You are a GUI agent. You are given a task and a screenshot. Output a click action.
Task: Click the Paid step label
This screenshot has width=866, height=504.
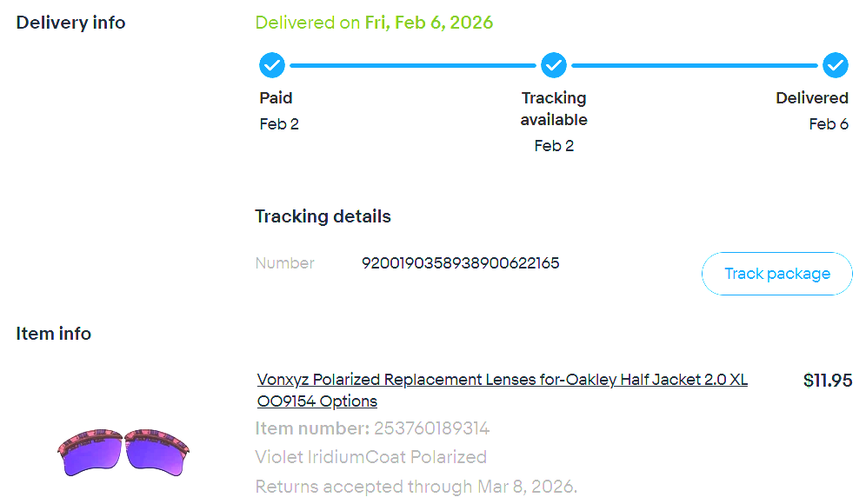pos(276,98)
